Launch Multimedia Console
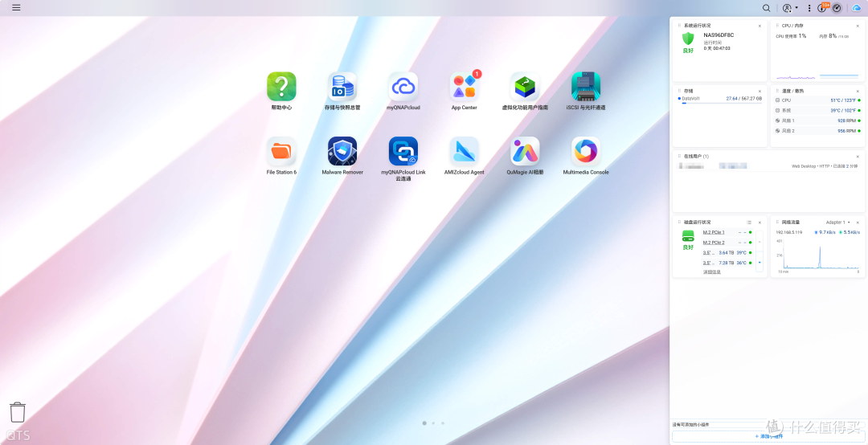Image resolution: width=868 pixels, height=445 pixels. tap(586, 156)
